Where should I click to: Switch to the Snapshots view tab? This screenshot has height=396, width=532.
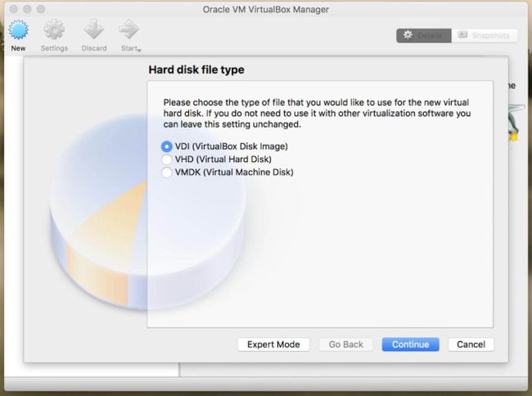[x=485, y=36]
